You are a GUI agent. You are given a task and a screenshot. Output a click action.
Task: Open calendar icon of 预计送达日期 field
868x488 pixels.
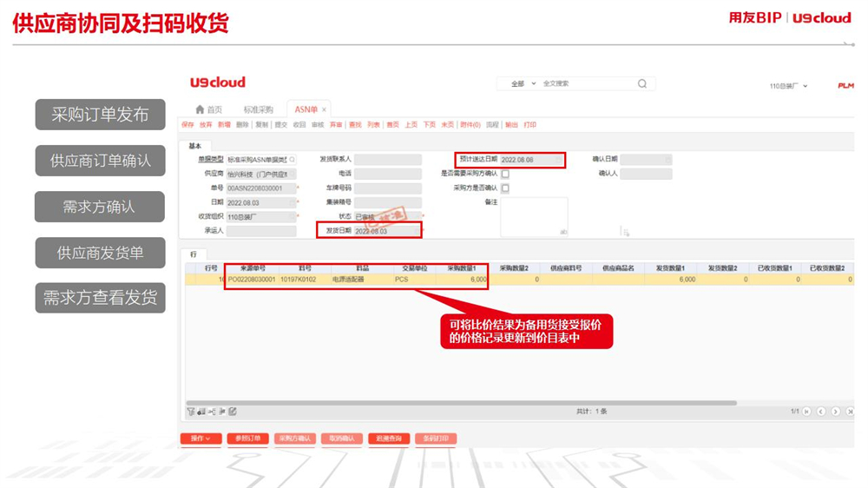click(x=558, y=160)
